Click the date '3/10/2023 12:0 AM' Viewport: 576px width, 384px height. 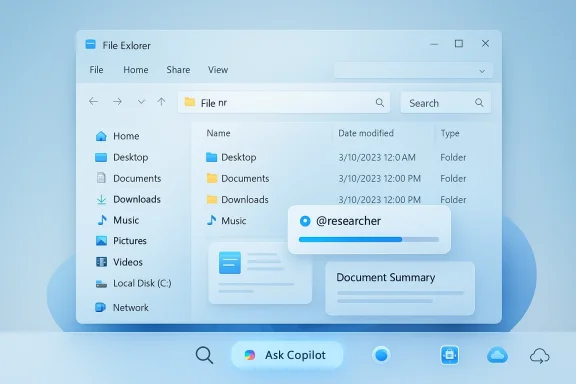point(377,158)
